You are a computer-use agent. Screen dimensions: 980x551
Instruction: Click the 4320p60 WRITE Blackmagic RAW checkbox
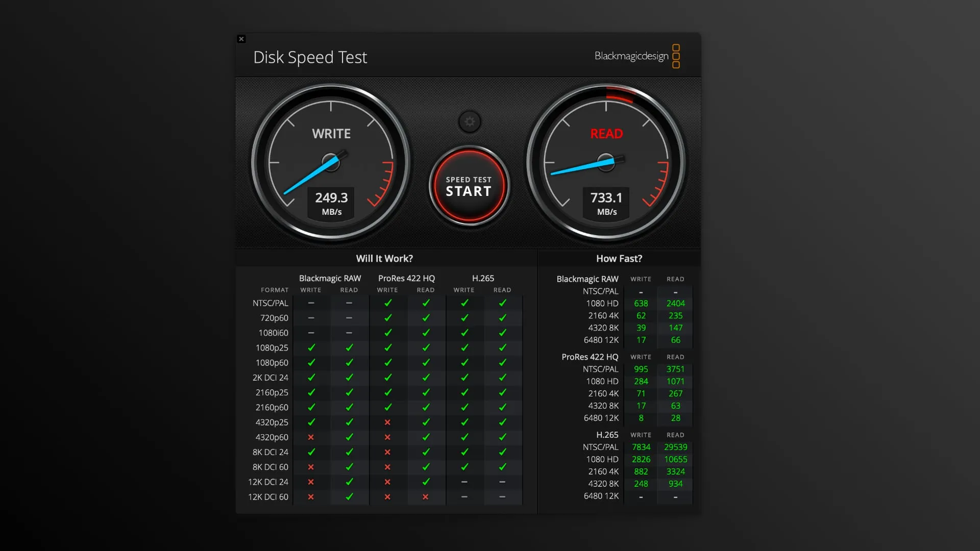tap(310, 437)
